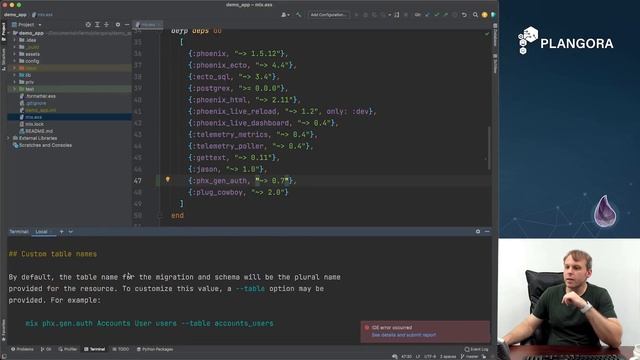This screenshot has width=640, height=360.
Task: Open the Structure side tab
Action: pos(4,60)
